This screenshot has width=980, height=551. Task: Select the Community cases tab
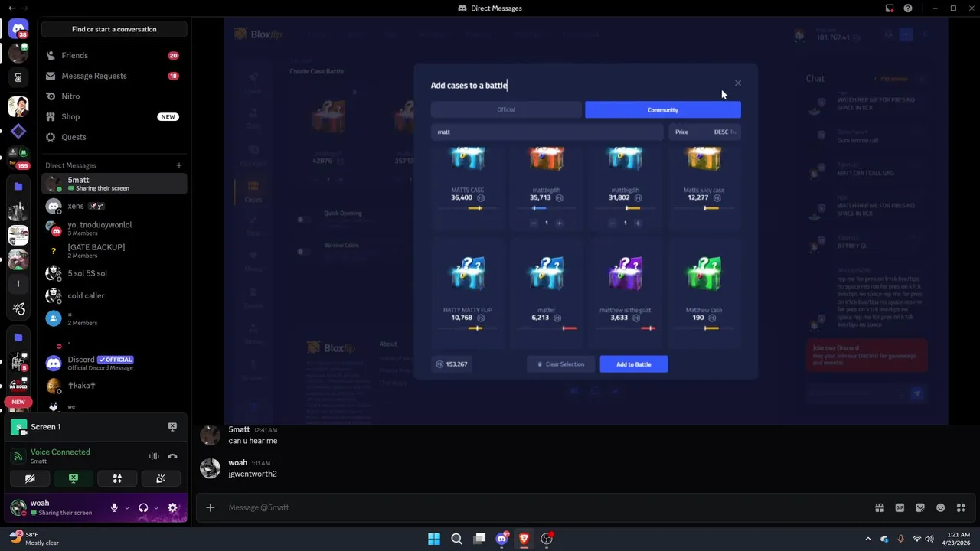click(663, 109)
